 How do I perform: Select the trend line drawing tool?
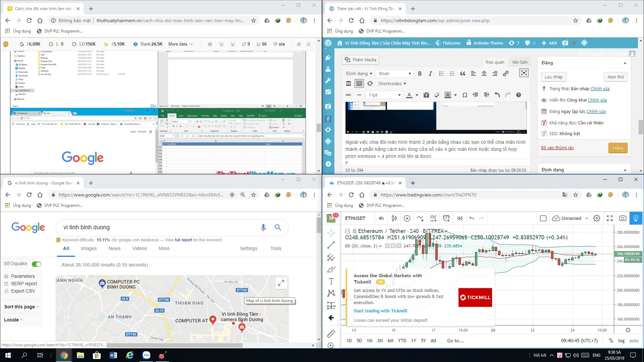pos(331,245)
